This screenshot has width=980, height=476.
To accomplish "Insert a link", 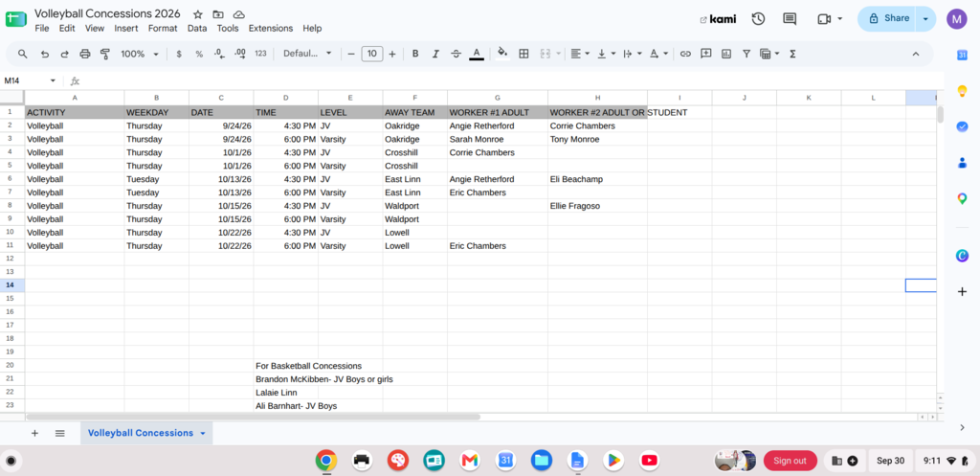I will point(685,54).
